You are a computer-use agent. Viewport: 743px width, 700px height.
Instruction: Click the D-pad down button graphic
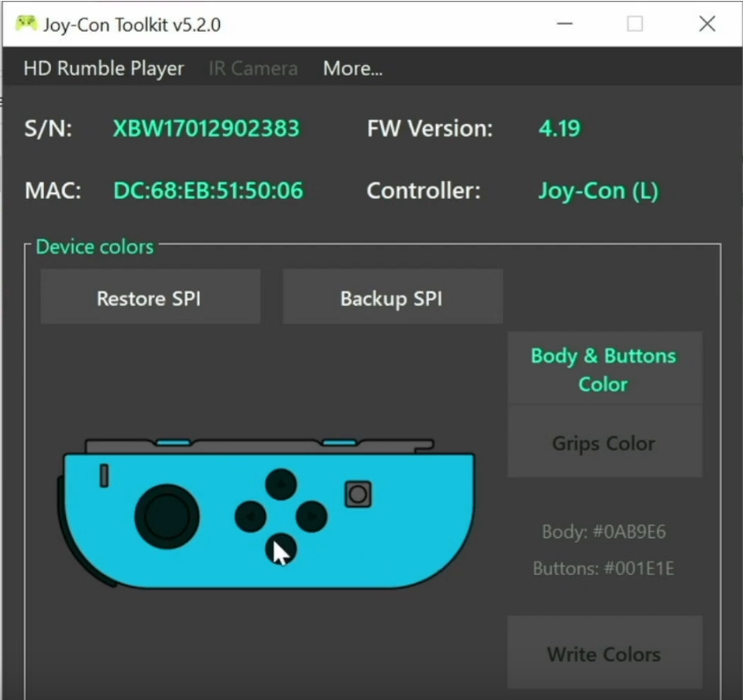pyautogui.click(x=281, y=549)
